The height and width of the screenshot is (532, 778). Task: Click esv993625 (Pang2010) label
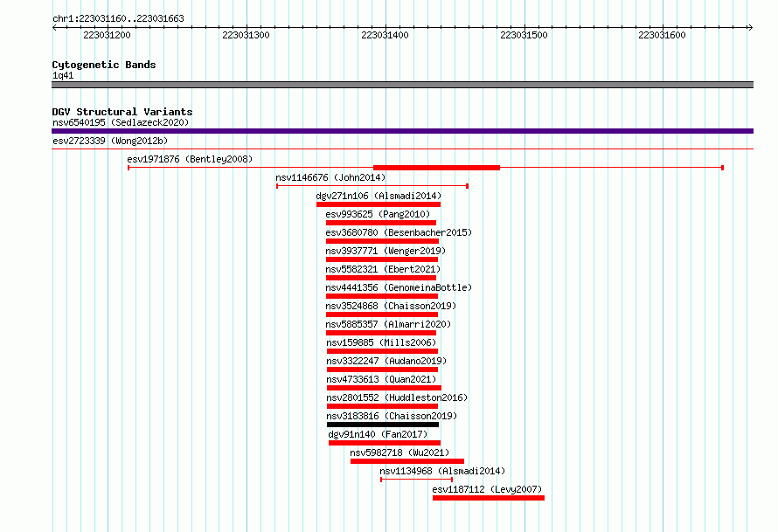[378, 214]
